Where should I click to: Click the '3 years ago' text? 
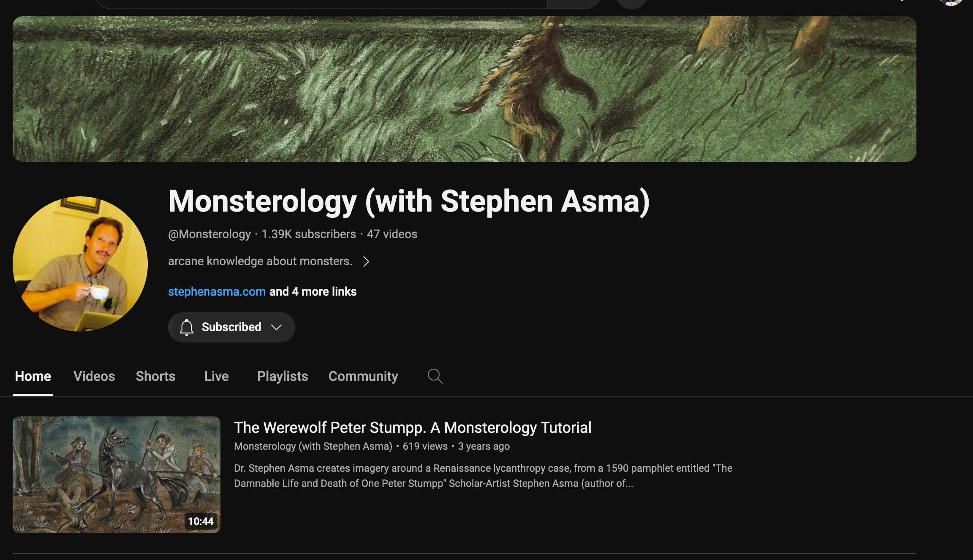coord(484,446)
